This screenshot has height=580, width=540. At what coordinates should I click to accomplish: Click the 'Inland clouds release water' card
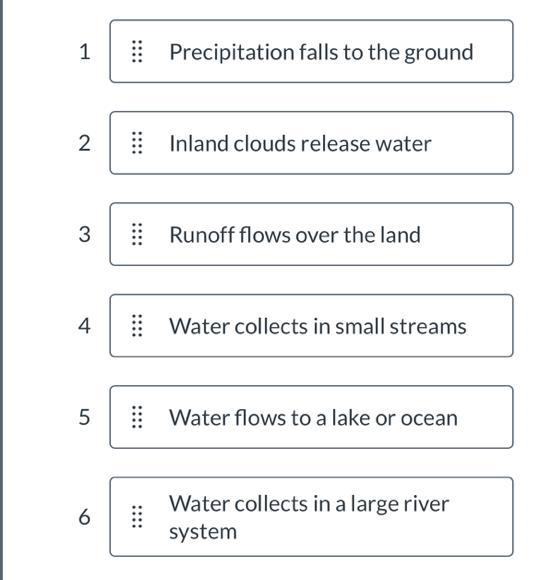pyautogui.click(x=311, y=143)
